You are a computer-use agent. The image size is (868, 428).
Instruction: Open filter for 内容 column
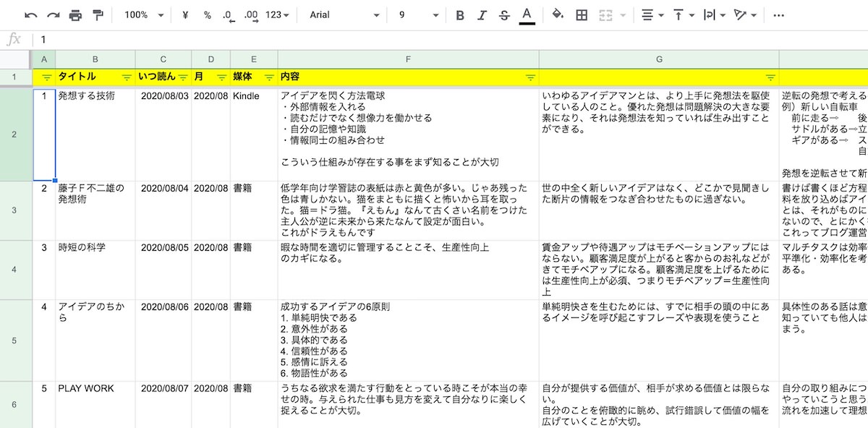click(x=530, y=77)
